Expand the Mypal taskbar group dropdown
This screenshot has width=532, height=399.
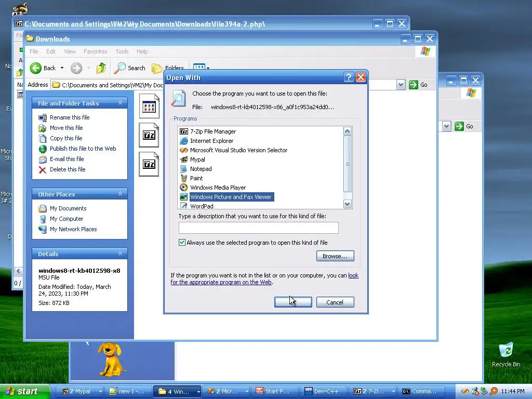pyautogui.click(x=100, y=391)
